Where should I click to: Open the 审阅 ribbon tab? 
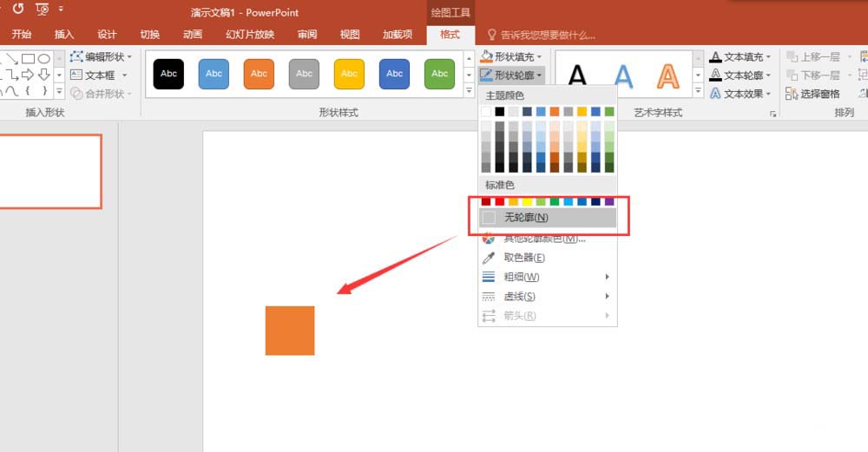(307, 35)
